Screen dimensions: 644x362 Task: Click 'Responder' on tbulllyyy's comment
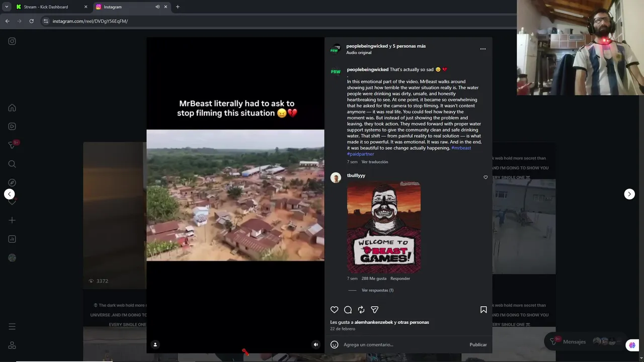pos(400,279)
